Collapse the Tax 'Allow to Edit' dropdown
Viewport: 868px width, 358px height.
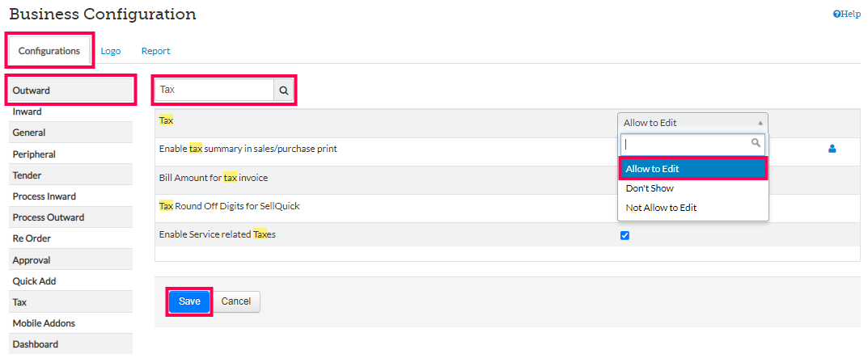coord(692,123)
